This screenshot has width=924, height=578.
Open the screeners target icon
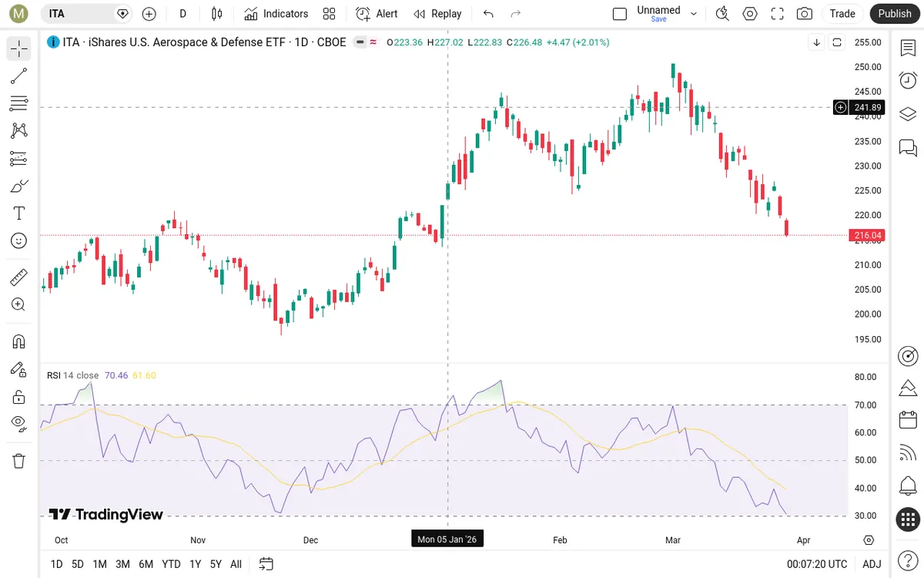coord(908,355)
